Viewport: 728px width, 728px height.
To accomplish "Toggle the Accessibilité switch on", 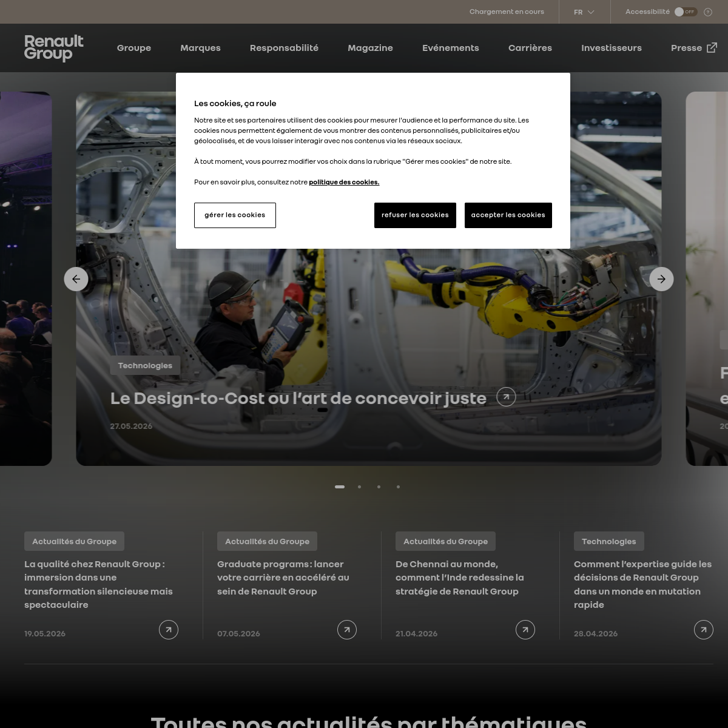I will point(686,12).
